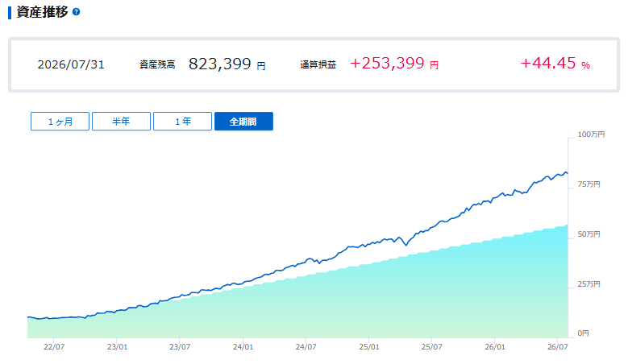Click the +44.45 % return figure
This screenshot has width=628, height=364.
(x=555, y=63)
